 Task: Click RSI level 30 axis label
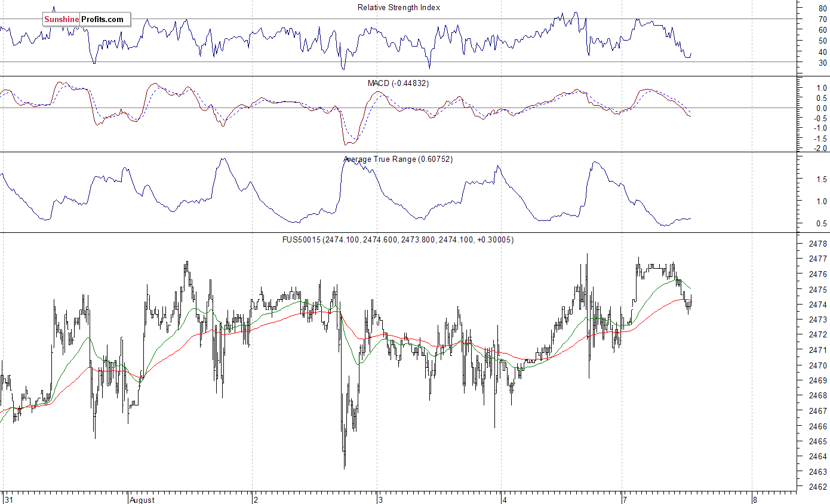tap(823, 63)
